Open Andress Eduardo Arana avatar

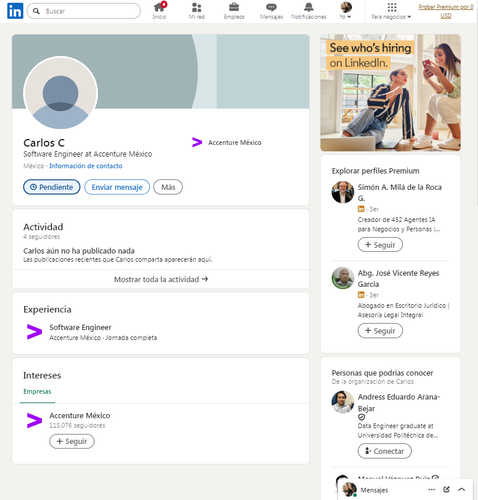pyautogui.click(x=343, y=402)
